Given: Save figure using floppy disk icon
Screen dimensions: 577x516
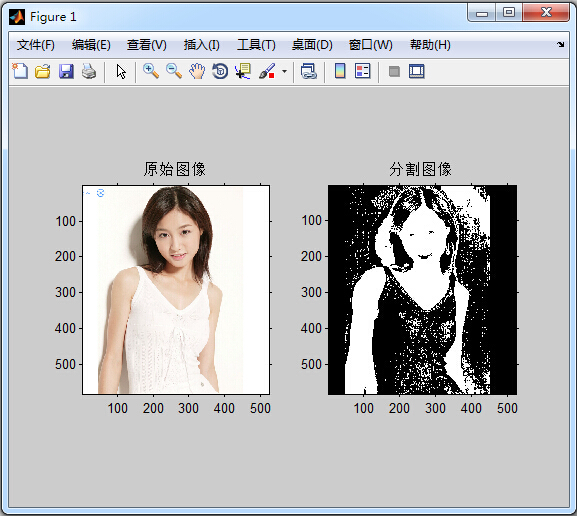Looking at the screenshot, I should click(x=66, y=71).
